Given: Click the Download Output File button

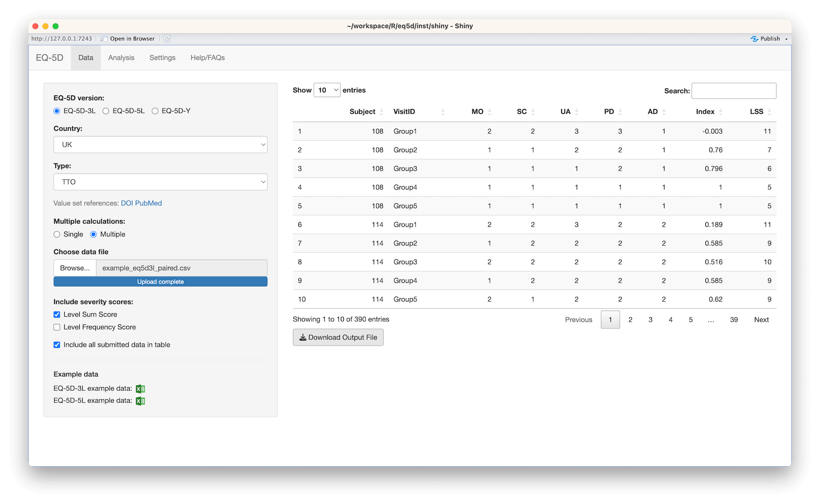Looking at the screenshot, I should point(338,338).
